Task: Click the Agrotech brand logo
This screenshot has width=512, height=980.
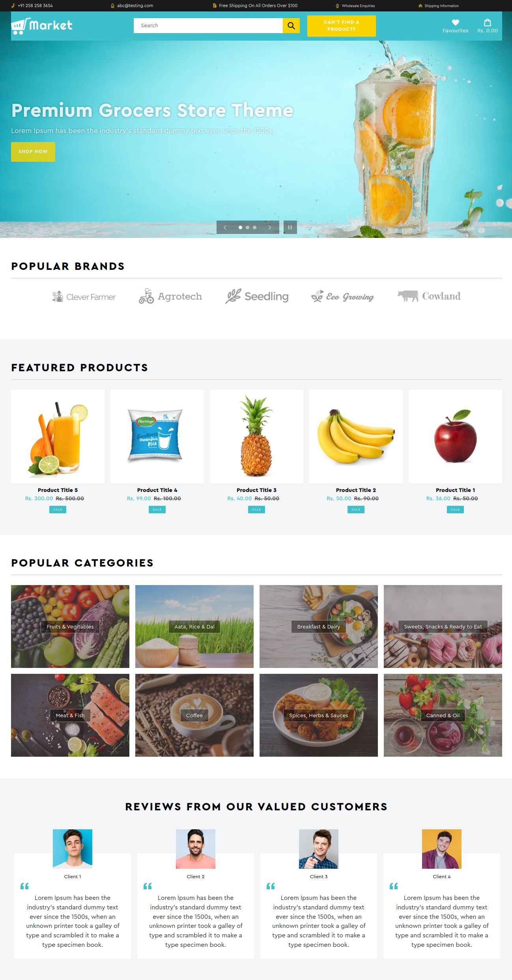Action: pos(170,296)
